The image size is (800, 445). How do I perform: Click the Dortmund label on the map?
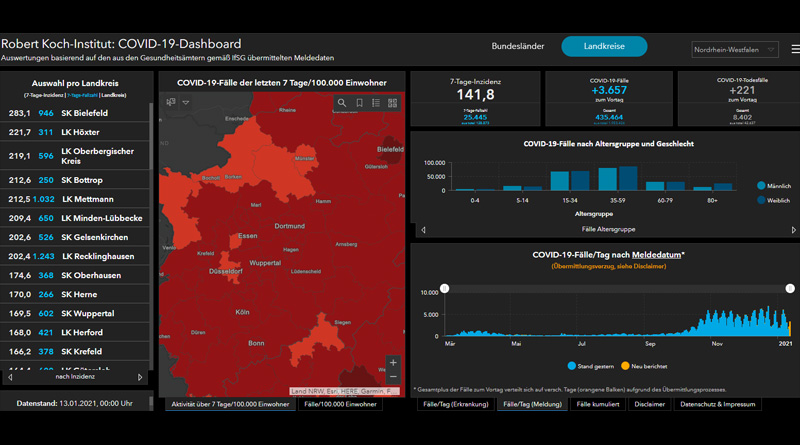point(290,226)
